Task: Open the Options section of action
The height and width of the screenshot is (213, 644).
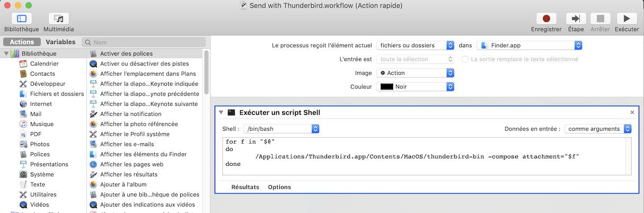Action: pyautogui.click(x=279, y=187)
